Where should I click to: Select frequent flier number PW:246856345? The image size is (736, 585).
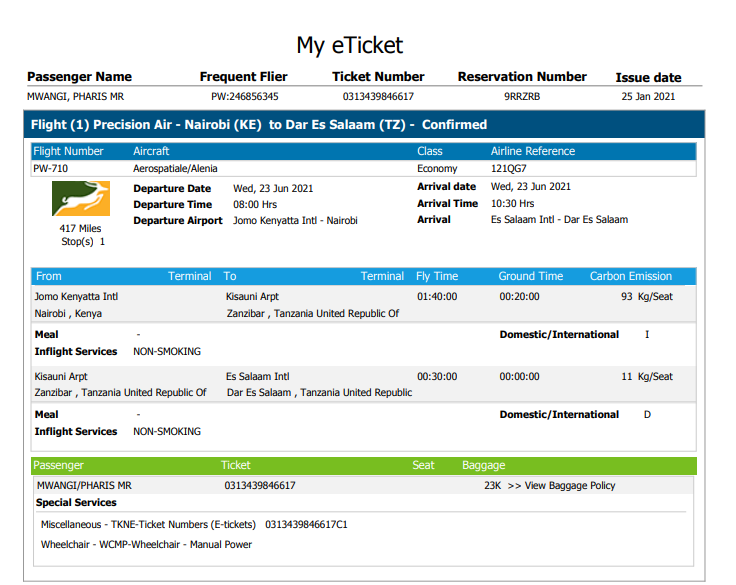point(245,97)
